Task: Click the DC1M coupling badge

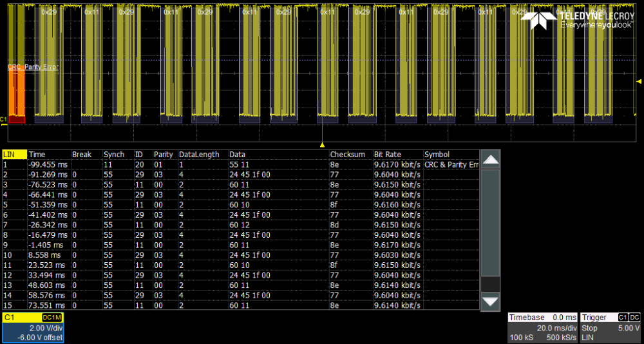Action: (52, 318)
